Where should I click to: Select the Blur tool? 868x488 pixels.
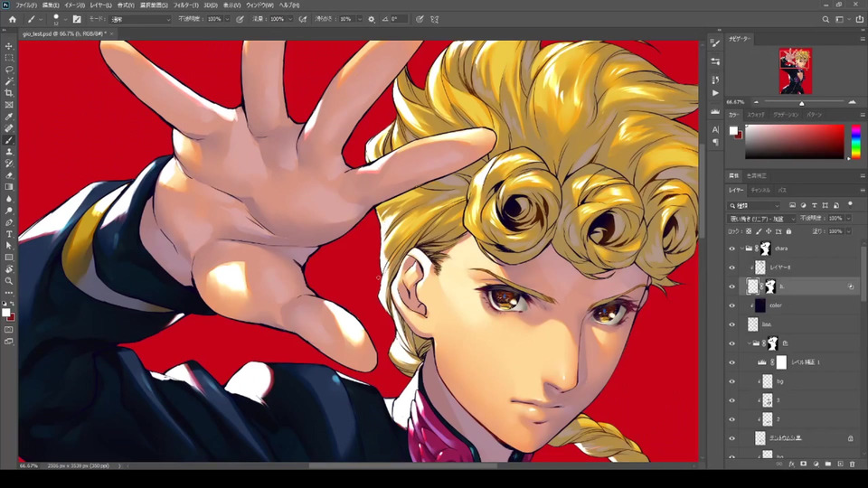(9, 199)
